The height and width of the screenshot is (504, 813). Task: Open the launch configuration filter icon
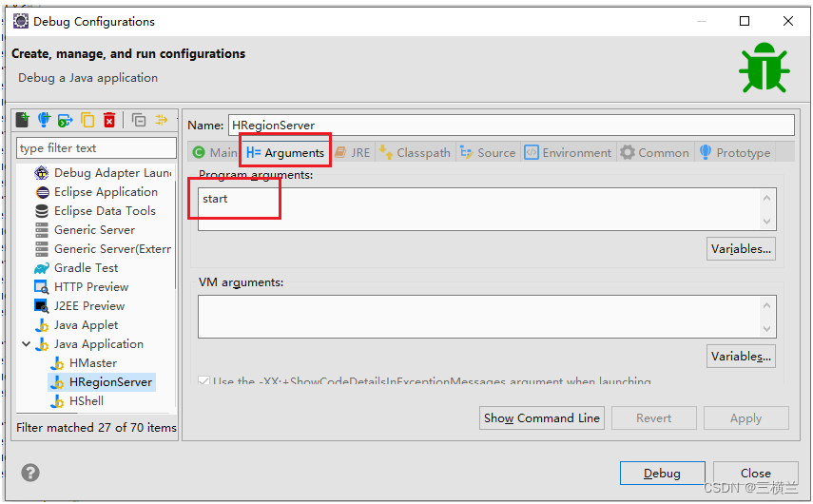click(162, 120)
